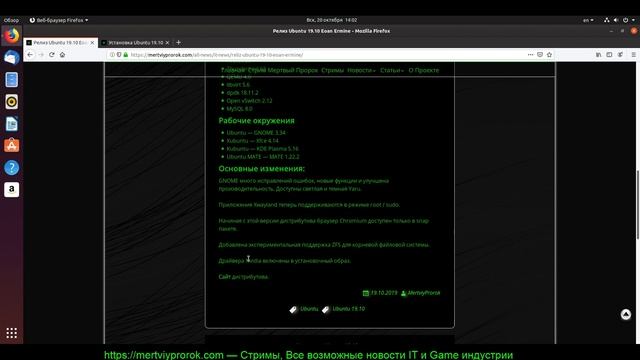
Task: Open the 'Ubuntu 19.10' tag link
Action: pyautogui.click(x=349, y=309)
